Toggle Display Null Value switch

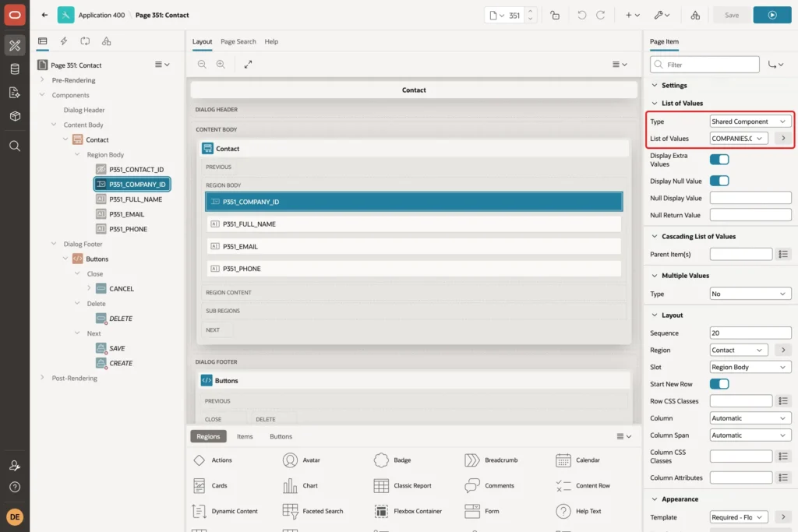click(719, 181)
